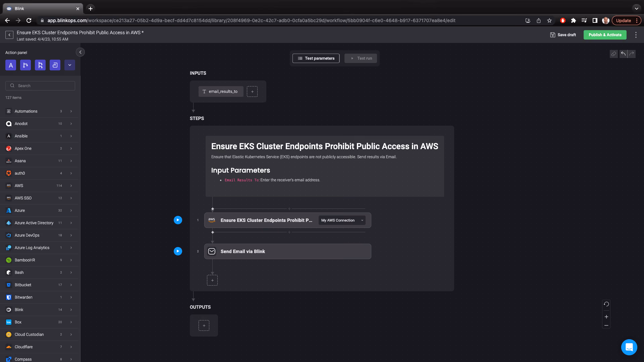The image size is (644, 362).
Task: Open browser extensions puzzle icon
Action: (x=574, y=20)
